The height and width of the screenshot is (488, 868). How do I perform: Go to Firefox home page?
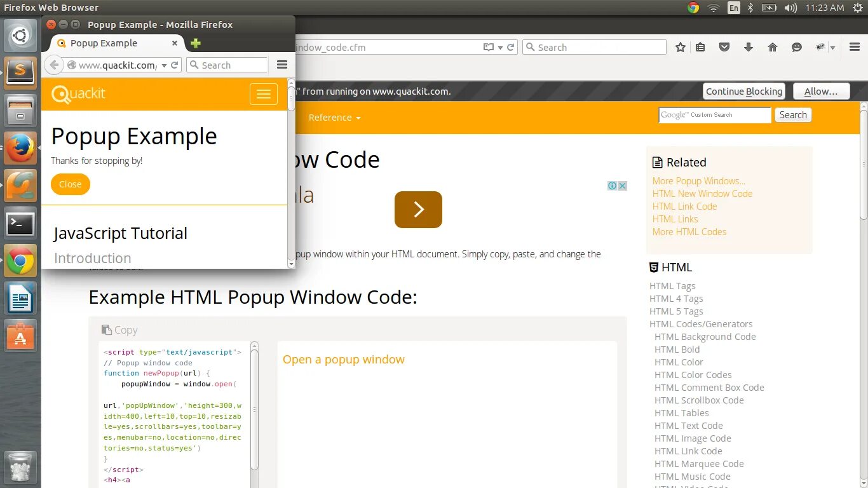click(x=773, y=47)
